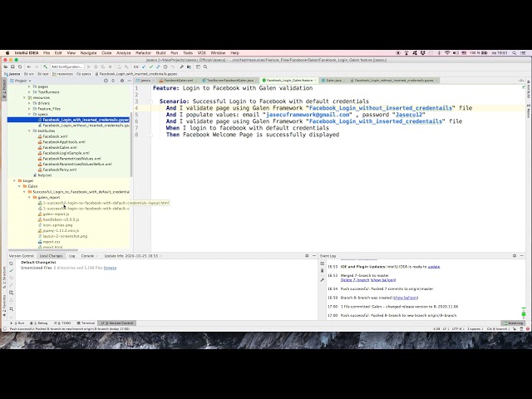Collapse the target folder

point(14,181)
